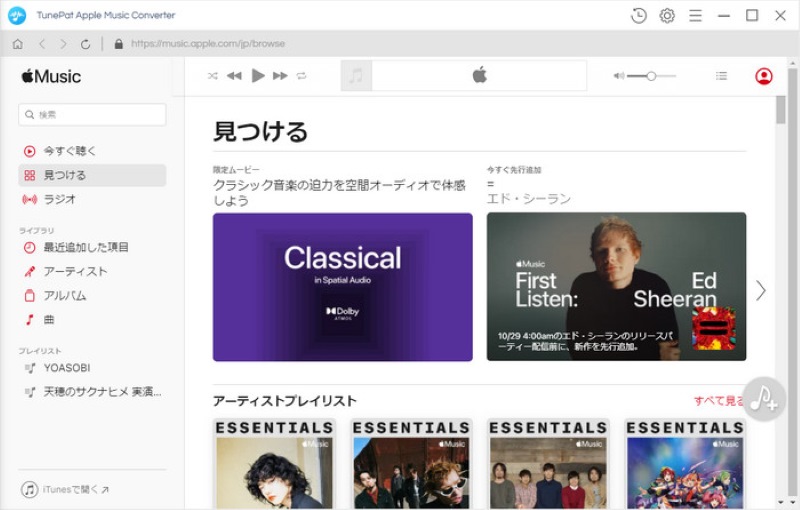Image resolution: width=800 pixels, height=510 pixels.
Task: Click the add music floating button
Action: tap(763, 399)
